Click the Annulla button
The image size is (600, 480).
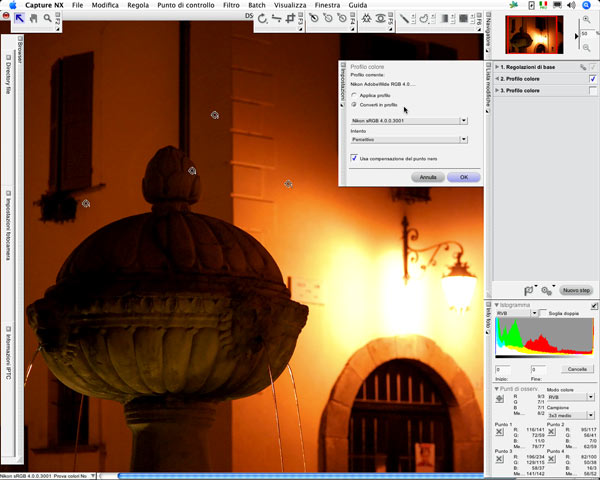point(428,177)
